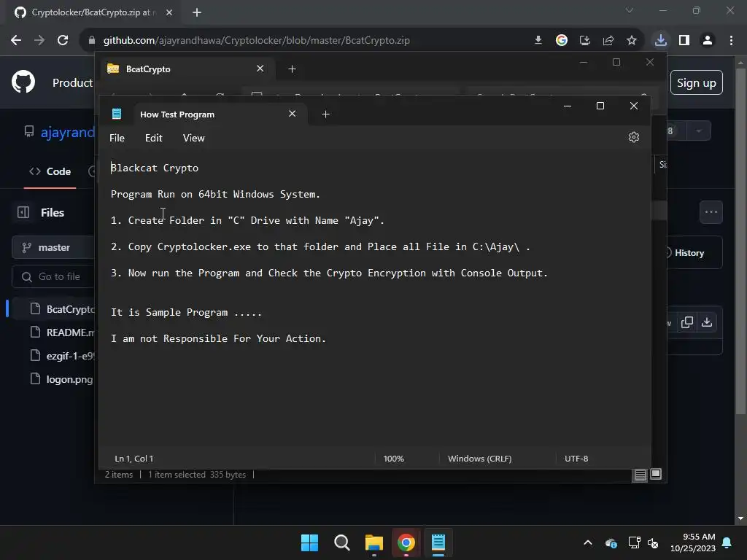Click the 100% zoom status entry
Image resolution: width=747 pixels, height=560 pixels.
[x=393, y=459]
